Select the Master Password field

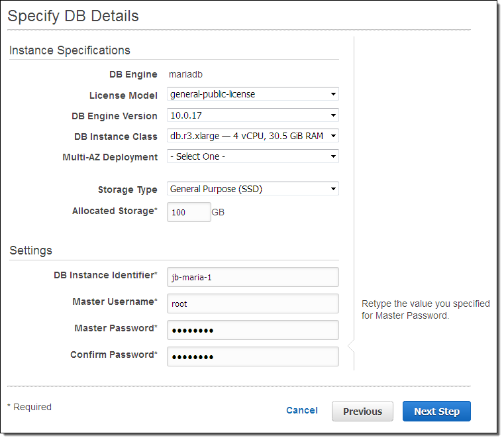pyautogui.click(x=252, y=330)
